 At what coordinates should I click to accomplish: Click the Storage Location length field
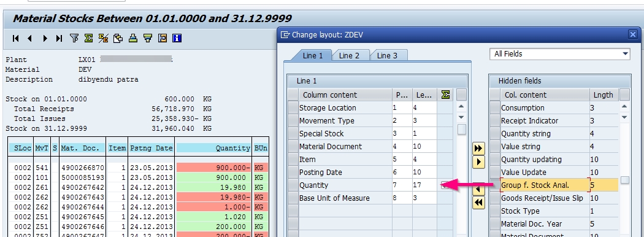tap(424, 108)
